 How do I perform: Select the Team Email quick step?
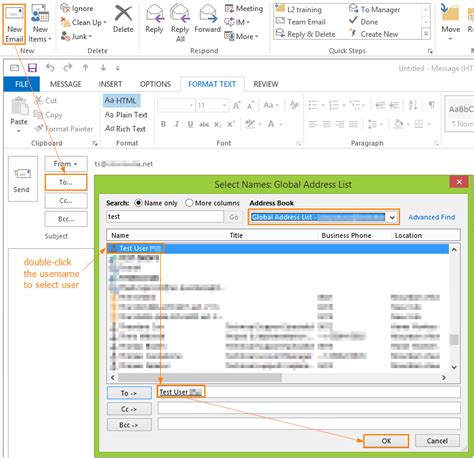pyautogui.click(x=301, y=22)
